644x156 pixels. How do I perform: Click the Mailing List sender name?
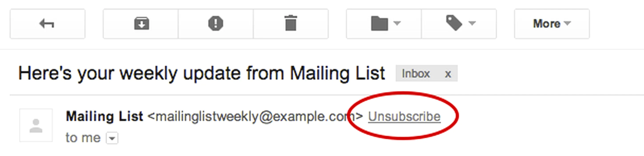coord(104,116)
